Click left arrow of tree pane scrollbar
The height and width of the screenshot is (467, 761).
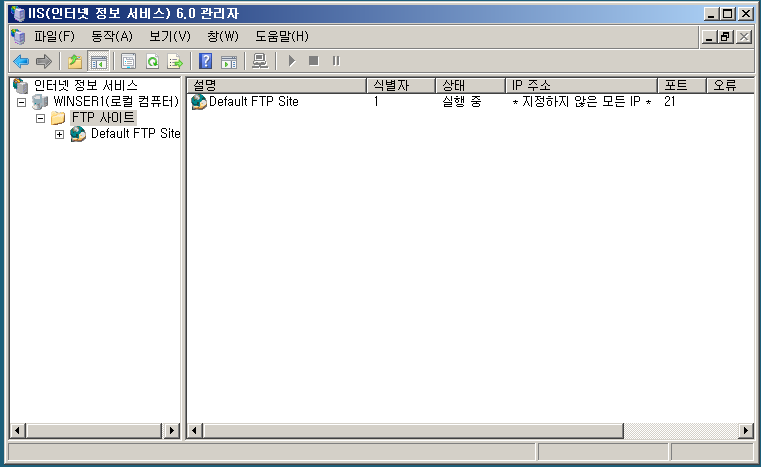click(x=18, y=431)
